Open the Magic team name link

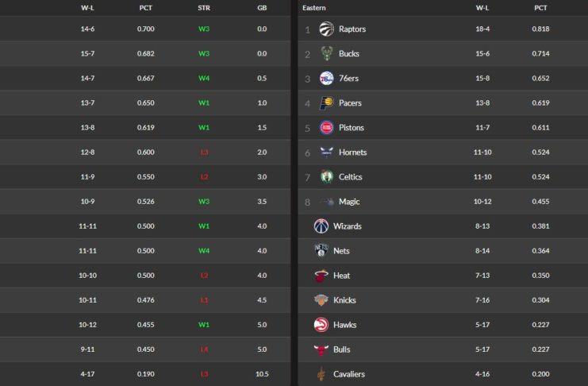pyautogui.click(x=349, y=202)
